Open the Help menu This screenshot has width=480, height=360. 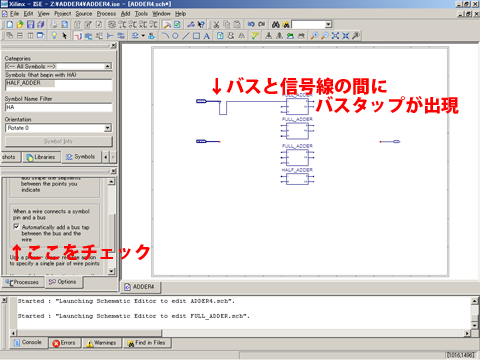tap(181, 14)
